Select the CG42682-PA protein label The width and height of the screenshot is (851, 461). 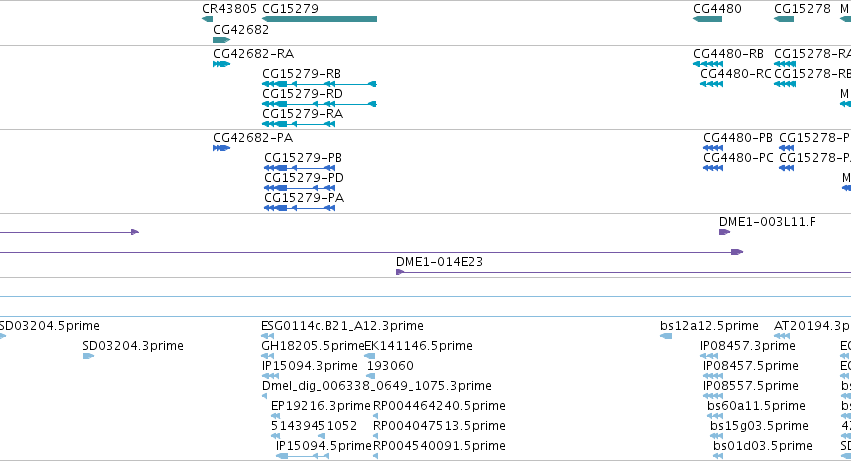click(253, 138)
